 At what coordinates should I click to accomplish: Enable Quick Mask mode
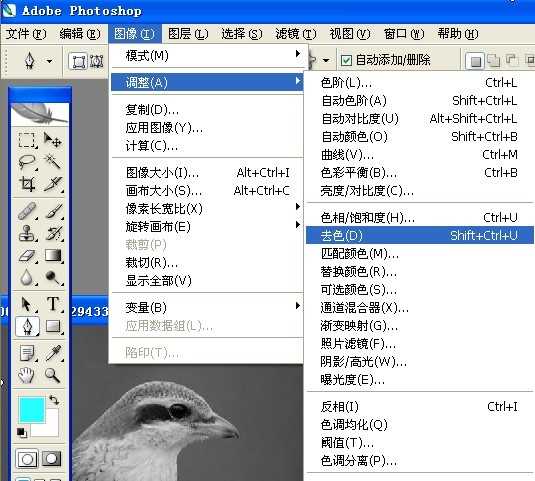point(52,459)
